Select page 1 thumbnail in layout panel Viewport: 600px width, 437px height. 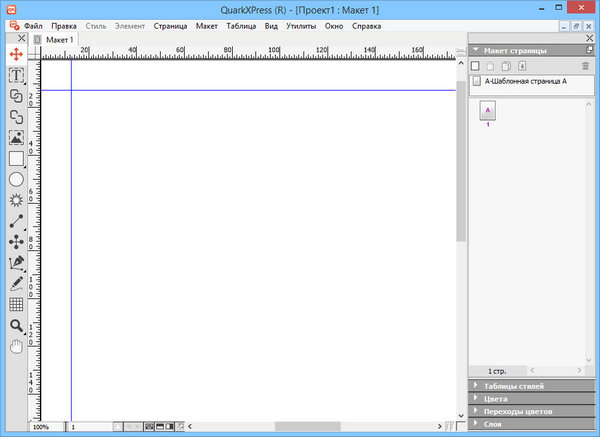coord(488,111)
